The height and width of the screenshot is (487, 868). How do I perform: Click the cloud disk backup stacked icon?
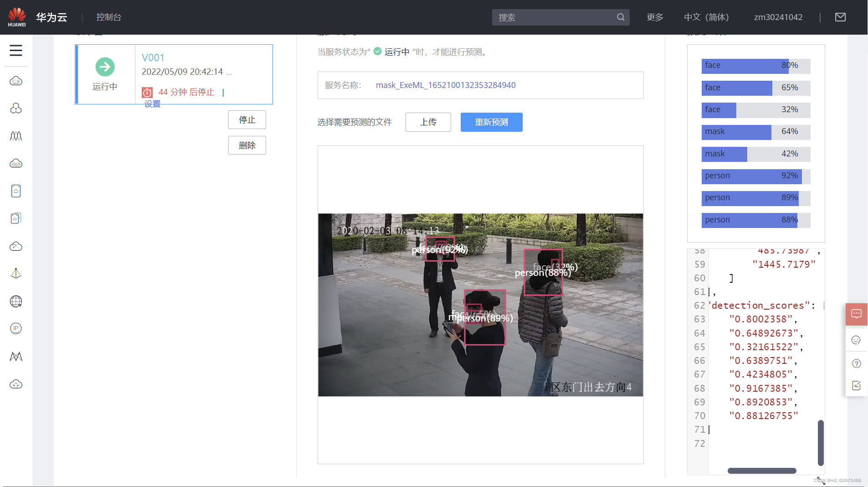coord(16,218)
